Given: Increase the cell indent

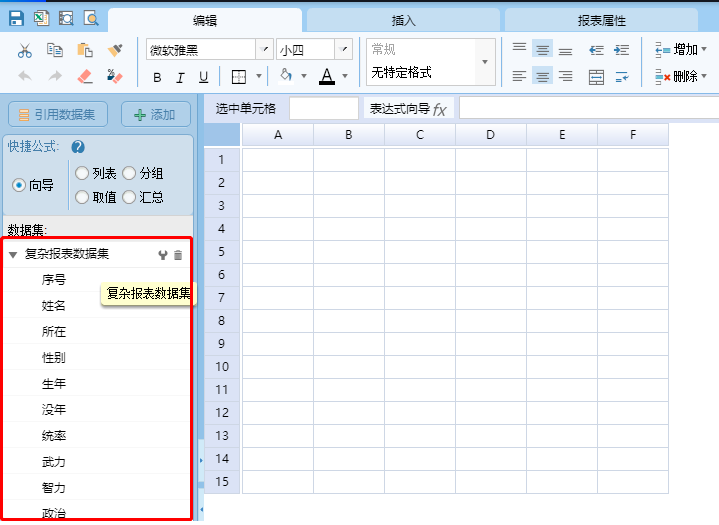Looking at the screenshot, I should click(622, 50).
